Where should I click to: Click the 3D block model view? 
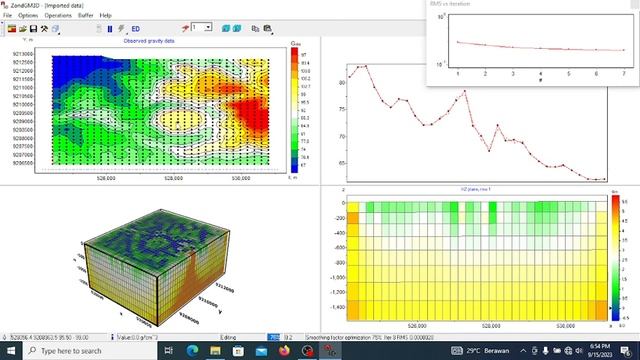pyautogui.click(x=157, y=267)
